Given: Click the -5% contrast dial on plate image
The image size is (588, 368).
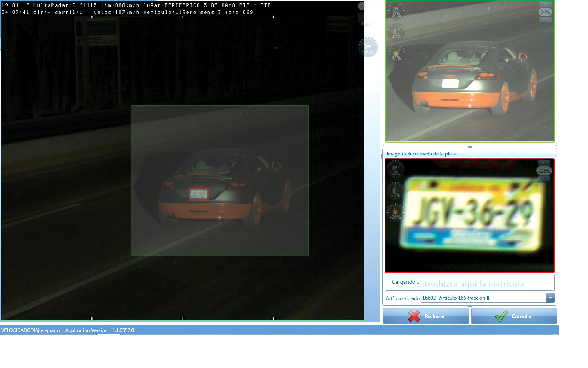Looking at the screenshot, I should tap(395, 191).
